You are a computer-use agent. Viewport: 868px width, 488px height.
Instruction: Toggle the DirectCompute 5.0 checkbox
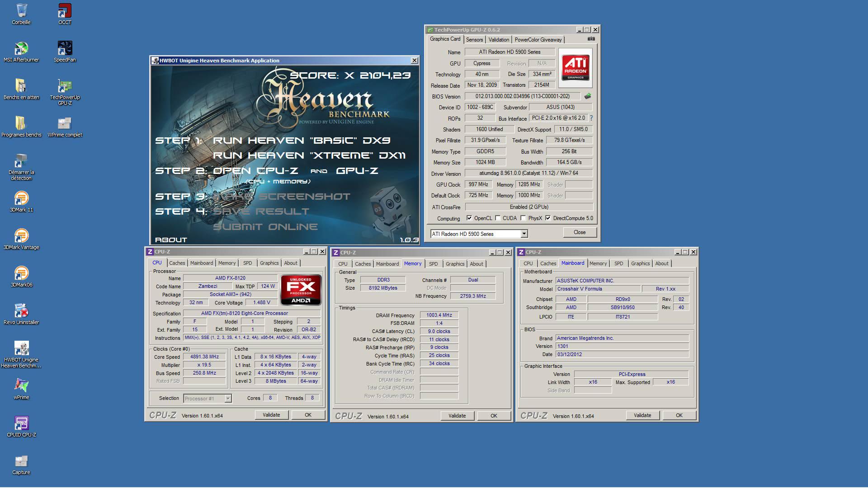click(548, 218)
